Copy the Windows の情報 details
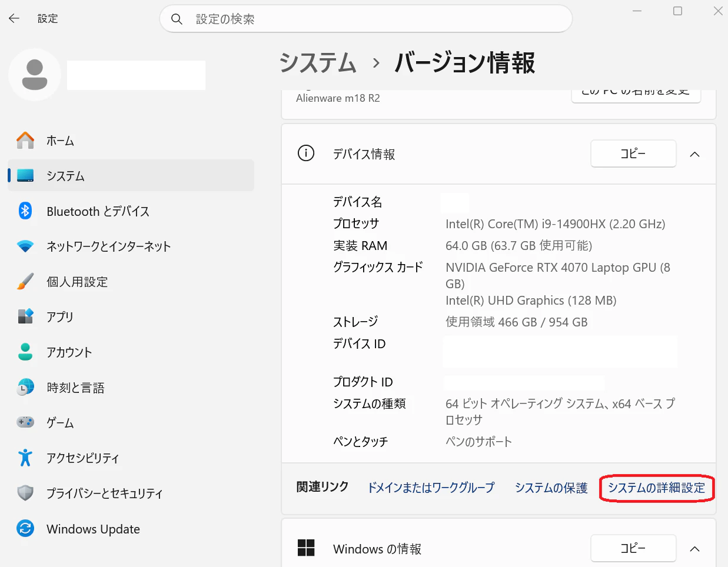 (633, 548)
